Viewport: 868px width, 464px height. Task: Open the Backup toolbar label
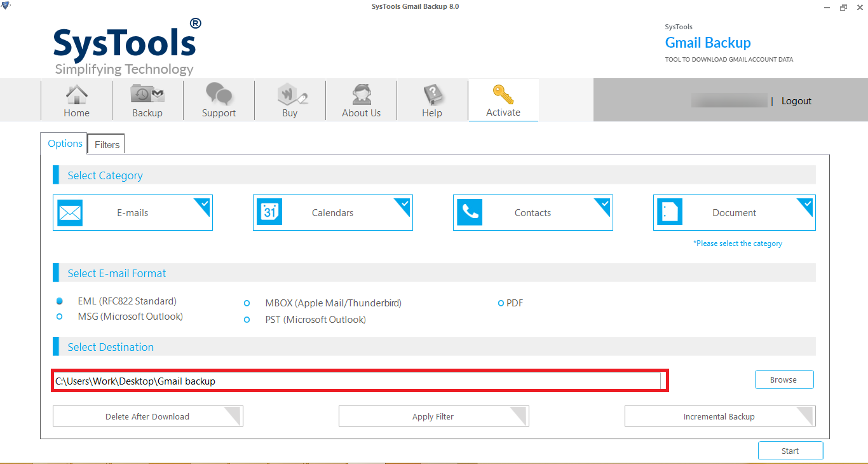pyautogui.click(x=147, y=113)
